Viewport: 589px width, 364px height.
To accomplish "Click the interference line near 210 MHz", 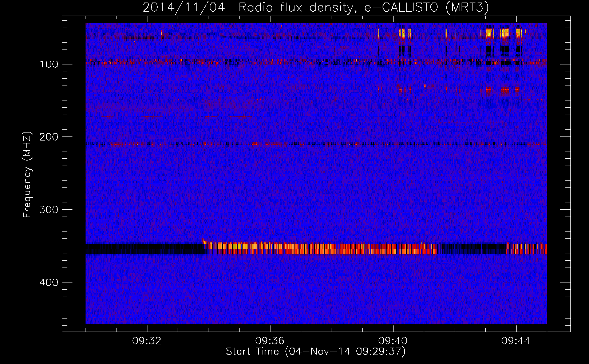I will [316, 144].
